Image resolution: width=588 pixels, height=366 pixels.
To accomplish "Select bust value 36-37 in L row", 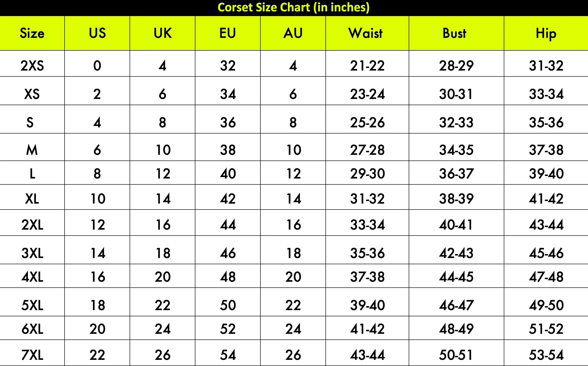I will pyautogui.click(x=456, y=174).
